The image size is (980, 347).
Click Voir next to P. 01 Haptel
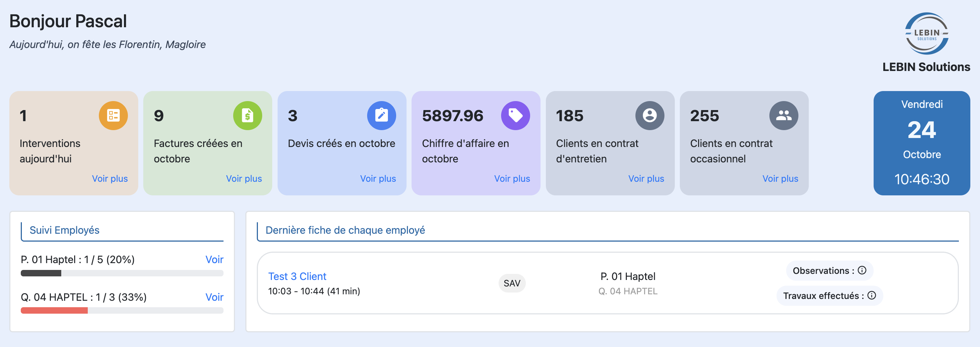point(214,260)
